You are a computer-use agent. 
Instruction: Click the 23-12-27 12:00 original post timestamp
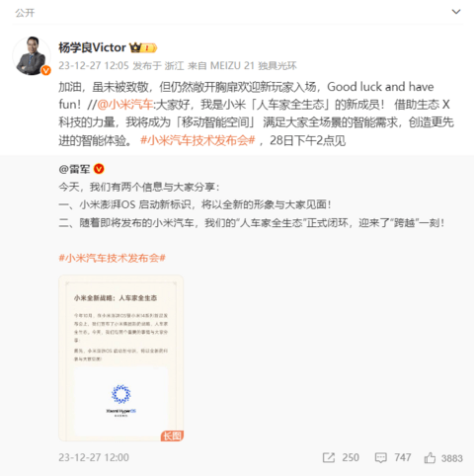point(94,457)
